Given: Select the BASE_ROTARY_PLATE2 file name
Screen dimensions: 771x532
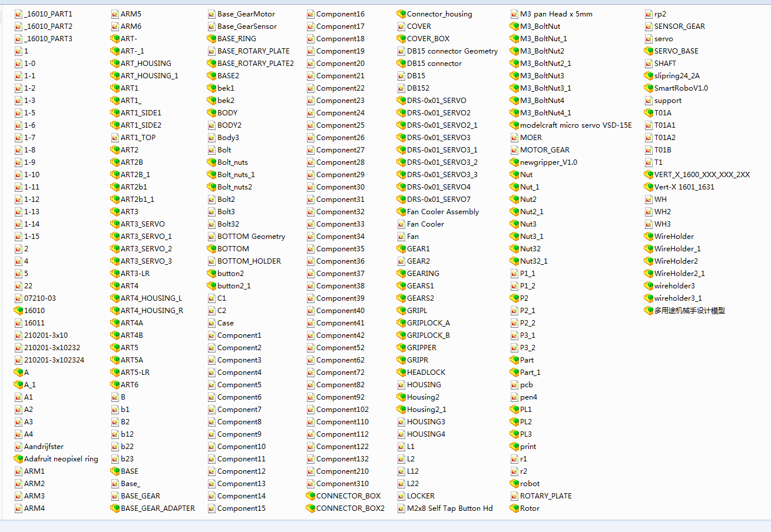Looking at the screenshot, I should click(256, 64).
